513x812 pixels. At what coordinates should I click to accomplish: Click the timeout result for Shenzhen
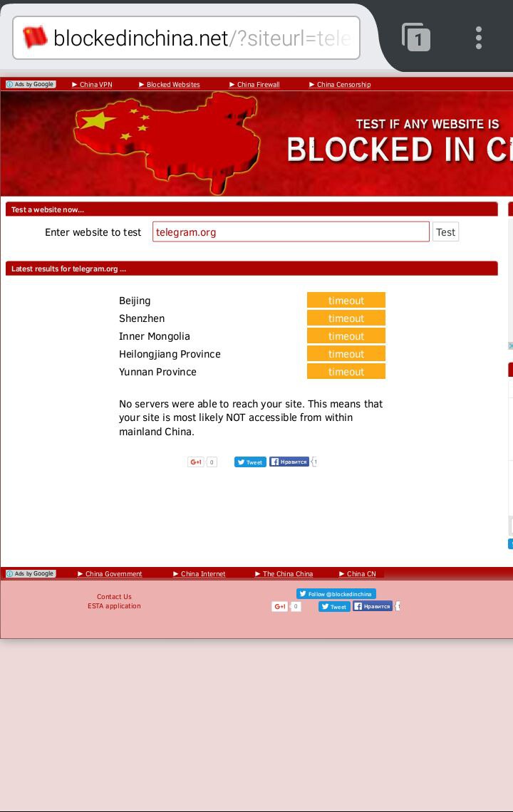[346, 318]
